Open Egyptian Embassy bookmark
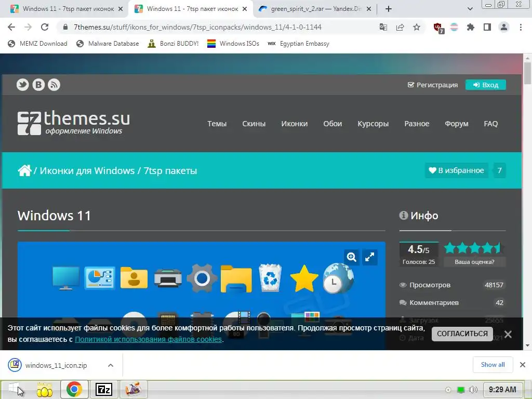Viewport: 532px width, 399px height. click(298, 44)
